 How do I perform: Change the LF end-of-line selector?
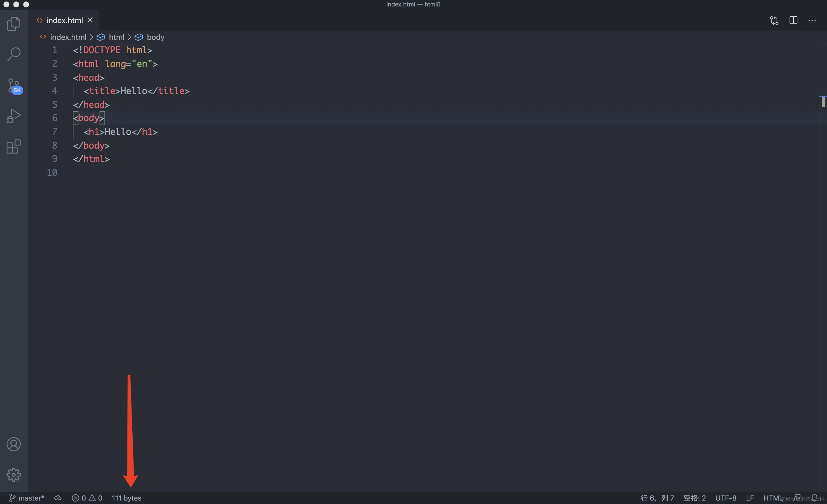(750, 498)
